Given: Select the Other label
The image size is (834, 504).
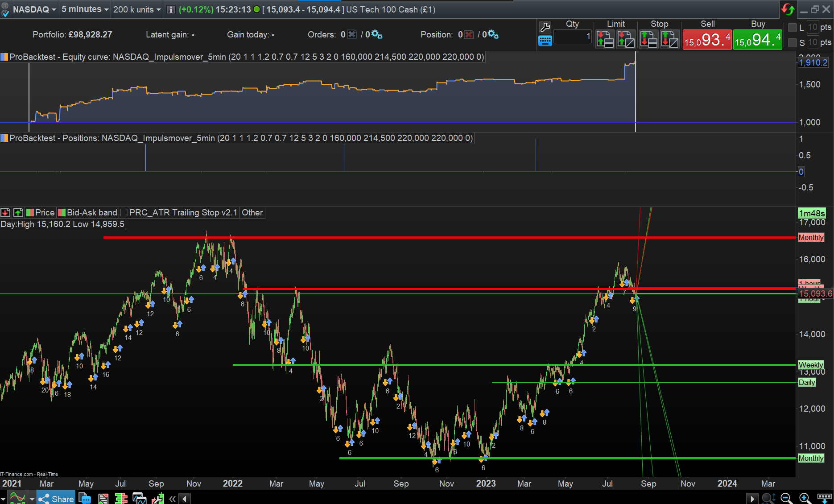Looking at the screenshot, I should point(252,213).
